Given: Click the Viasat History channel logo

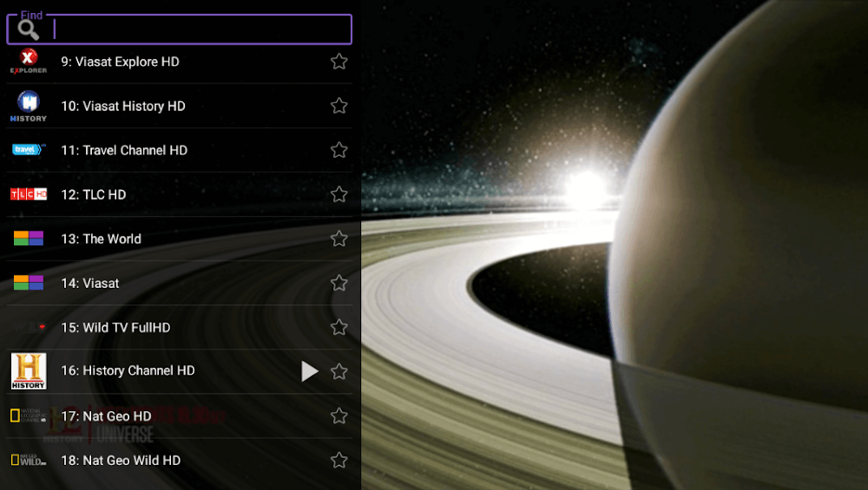Looking at the screenshot, I should [29, 106].
